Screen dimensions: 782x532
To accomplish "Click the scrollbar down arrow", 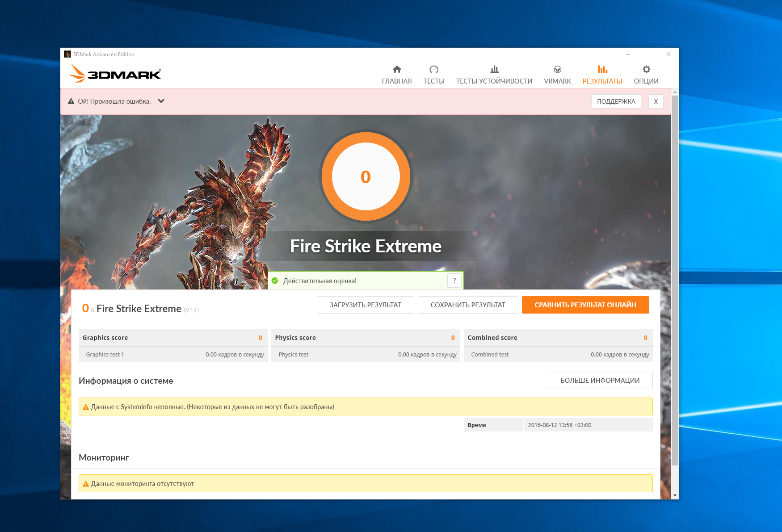I will pos(675,495).
